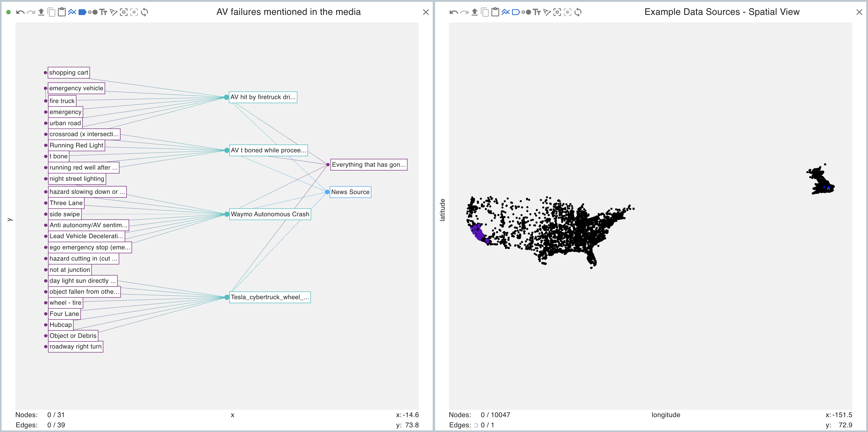Select the 'News Source' node label

[350, 192]
